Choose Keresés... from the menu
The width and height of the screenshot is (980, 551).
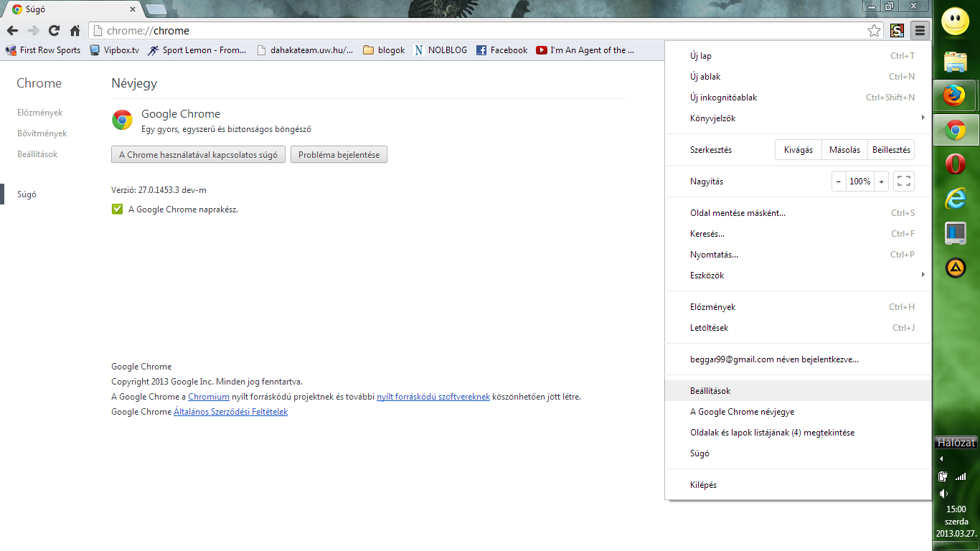point(798,234)
